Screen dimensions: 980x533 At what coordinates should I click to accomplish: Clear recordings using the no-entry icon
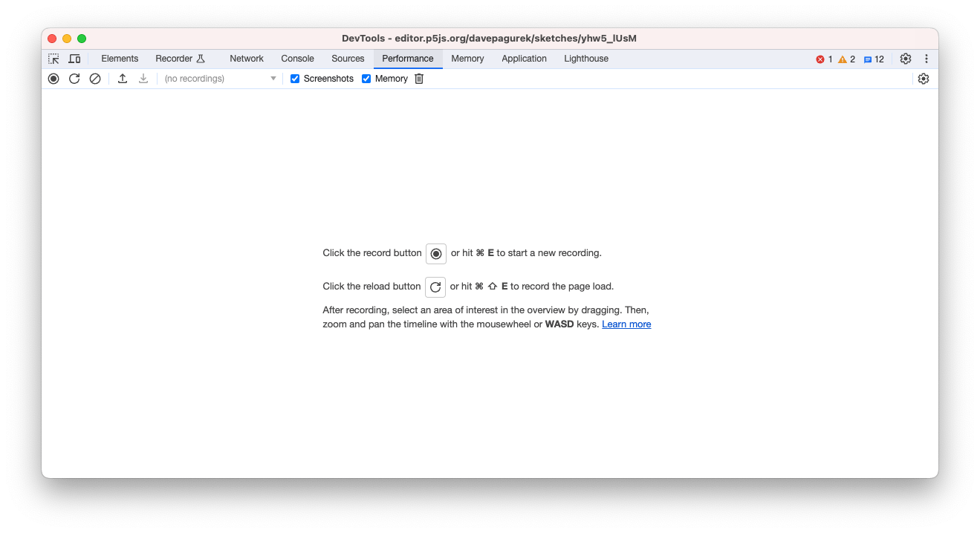(x=94, y=78)
